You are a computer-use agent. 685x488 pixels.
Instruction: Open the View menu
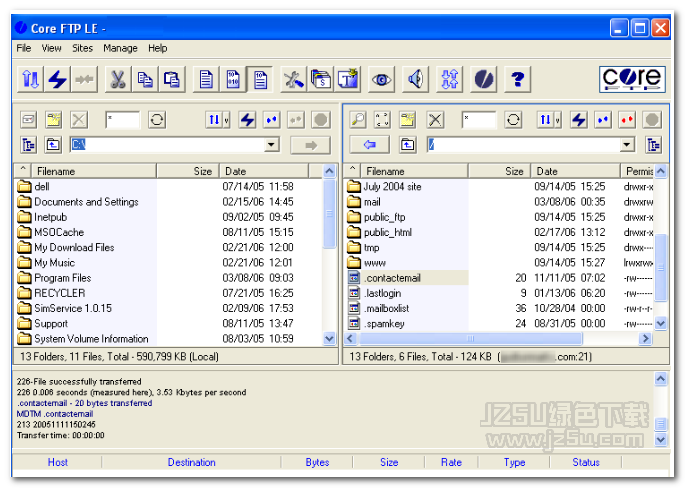(52, 48)
